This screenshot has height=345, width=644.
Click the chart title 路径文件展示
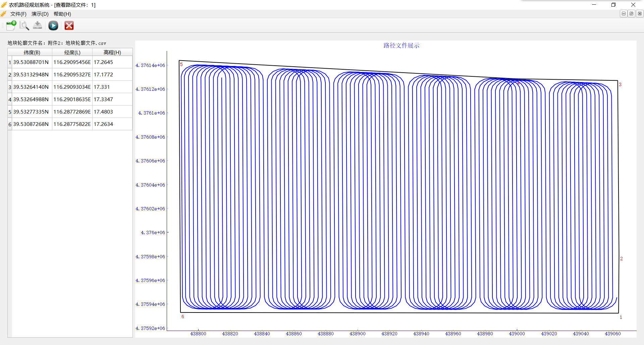(x=401, y=46)
